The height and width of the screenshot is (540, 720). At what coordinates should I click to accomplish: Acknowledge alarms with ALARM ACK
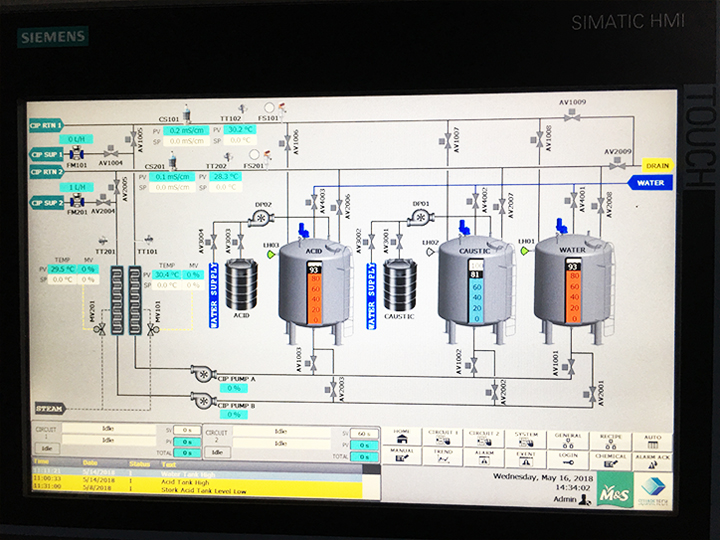[652, 461]
